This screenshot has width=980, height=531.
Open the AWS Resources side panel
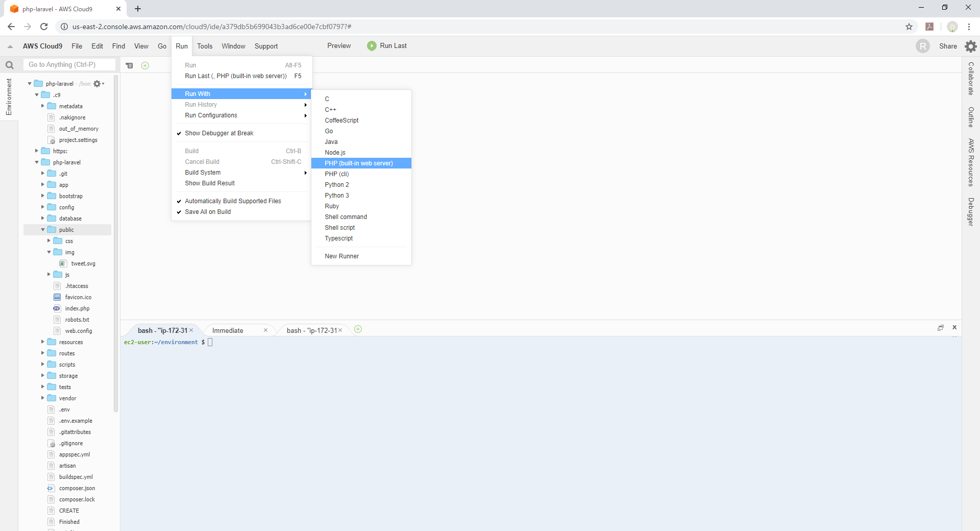(x=971, y=162)
